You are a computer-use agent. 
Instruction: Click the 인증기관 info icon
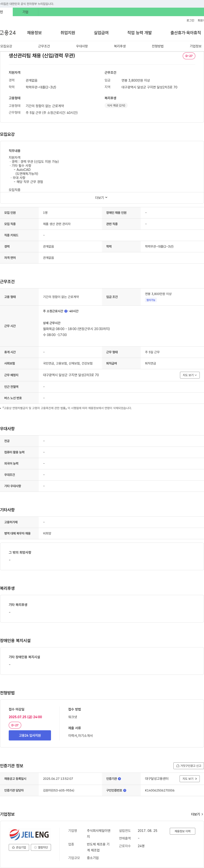click(x=119, y=779)
